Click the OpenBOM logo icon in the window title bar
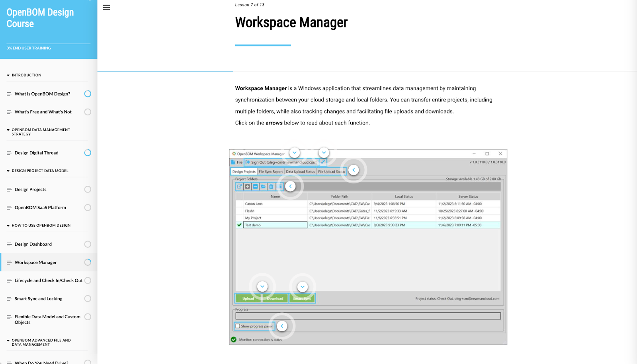Screen dimensions: 637x364 [234, 154]
